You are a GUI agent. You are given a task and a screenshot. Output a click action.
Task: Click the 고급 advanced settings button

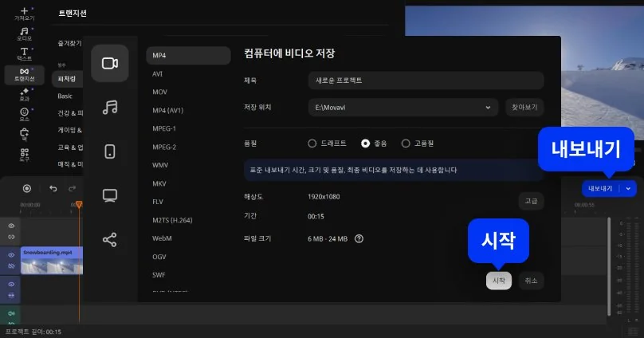[x=531, y=201]
